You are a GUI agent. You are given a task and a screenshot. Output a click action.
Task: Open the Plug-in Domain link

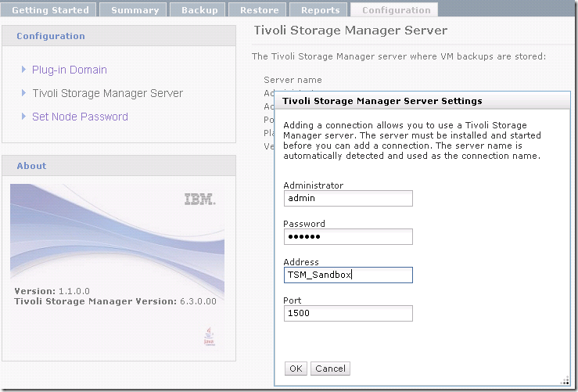tap(70, 70)
